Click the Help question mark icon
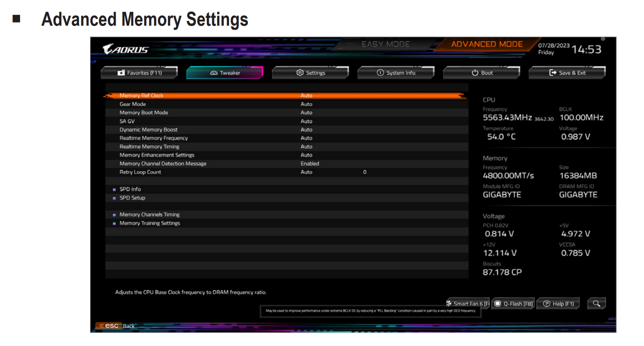This screenshot has height=346, width=644. 546,304
